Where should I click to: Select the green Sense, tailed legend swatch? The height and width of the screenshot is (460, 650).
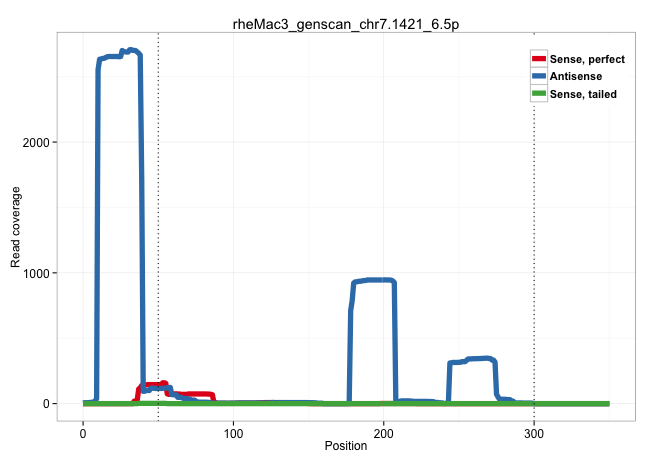coord(539,93)
